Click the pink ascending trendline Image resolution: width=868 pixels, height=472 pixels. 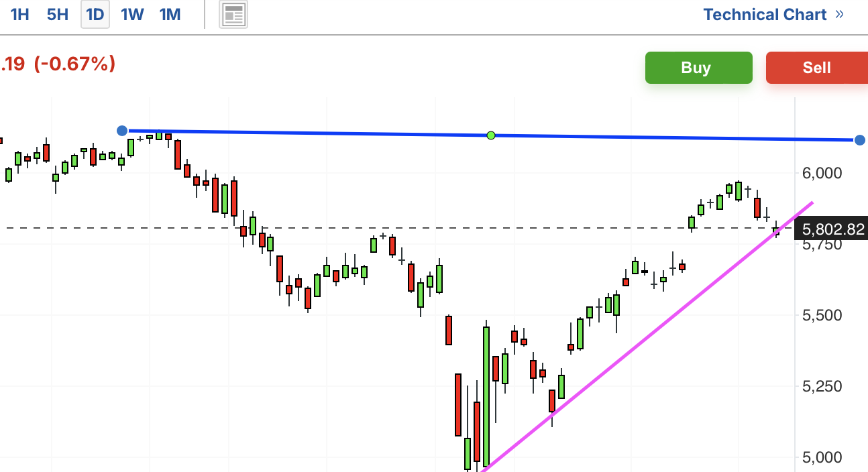point(647,336)
